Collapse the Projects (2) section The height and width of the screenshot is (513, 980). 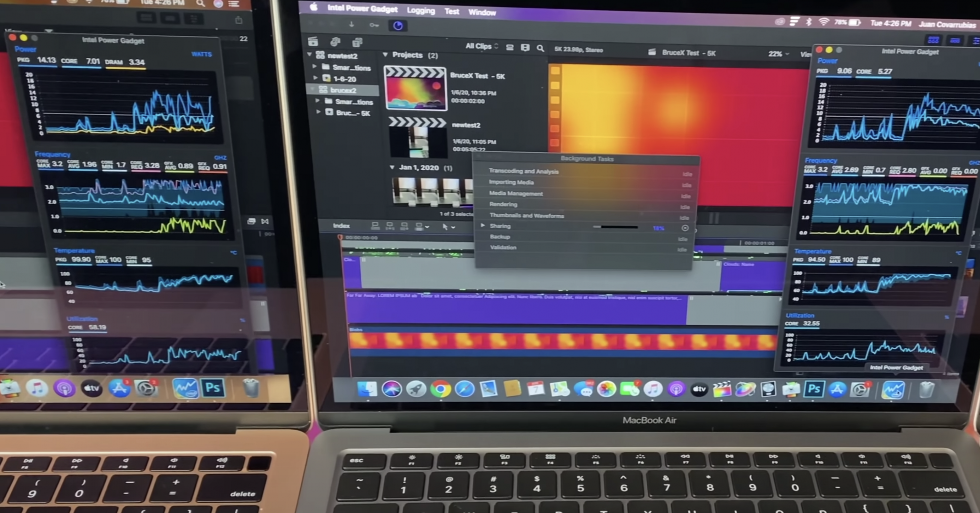[x=385, y=54]
